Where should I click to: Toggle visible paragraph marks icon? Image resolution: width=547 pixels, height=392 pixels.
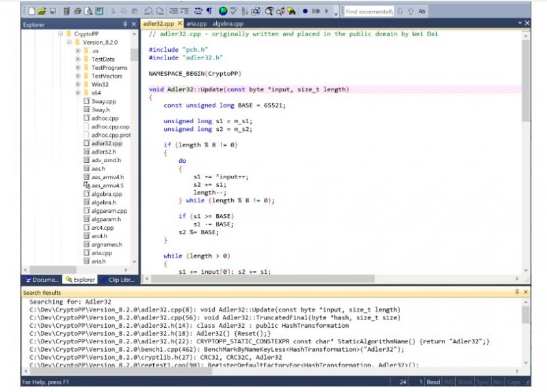[x=209, y=11]
